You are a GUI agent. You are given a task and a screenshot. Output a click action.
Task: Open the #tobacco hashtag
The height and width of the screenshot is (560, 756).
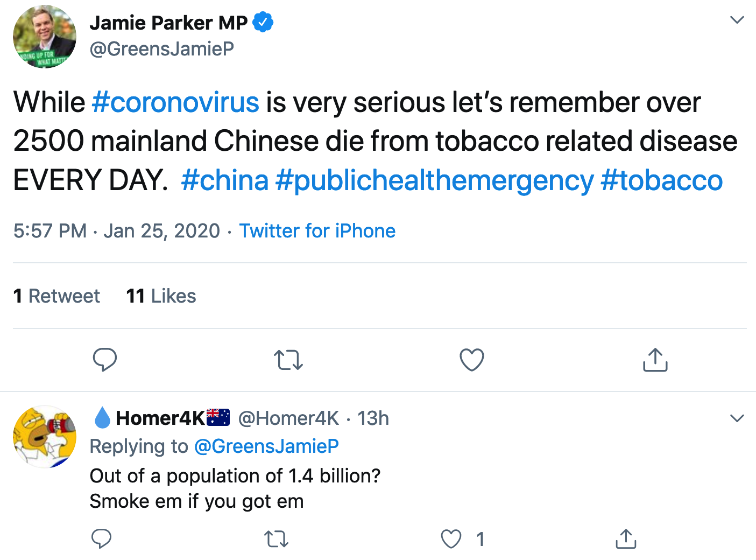(x=661, y=180)
